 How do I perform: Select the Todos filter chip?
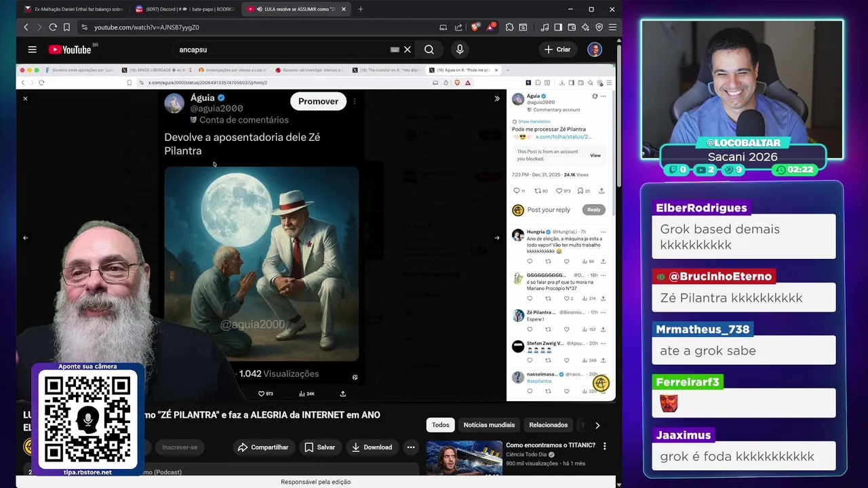441,425
